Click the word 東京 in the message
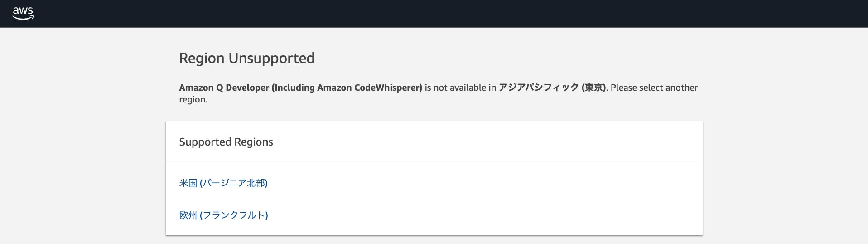The height and width of the screenshot is (244, 868). point(593,88)
